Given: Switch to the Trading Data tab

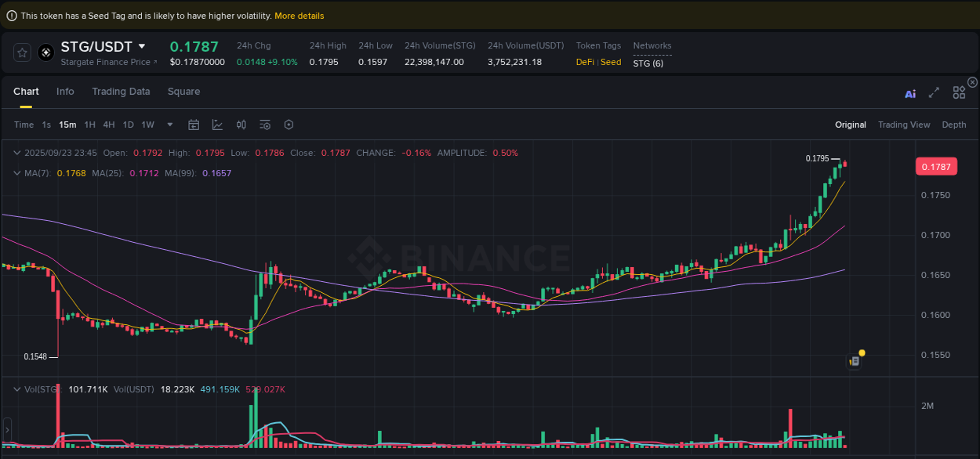Looking at the screenshot, I should (121, 92).
